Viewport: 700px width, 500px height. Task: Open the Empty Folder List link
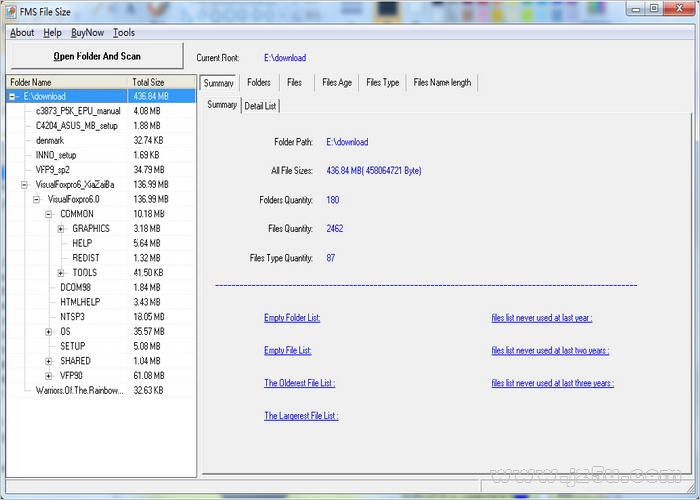click(x=292, y=318)
